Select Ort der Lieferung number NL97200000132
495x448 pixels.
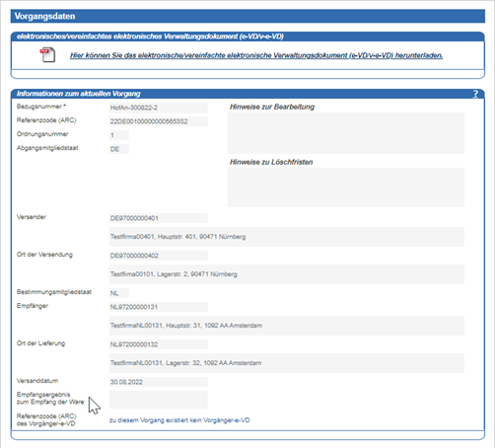[x=159, y=344]
